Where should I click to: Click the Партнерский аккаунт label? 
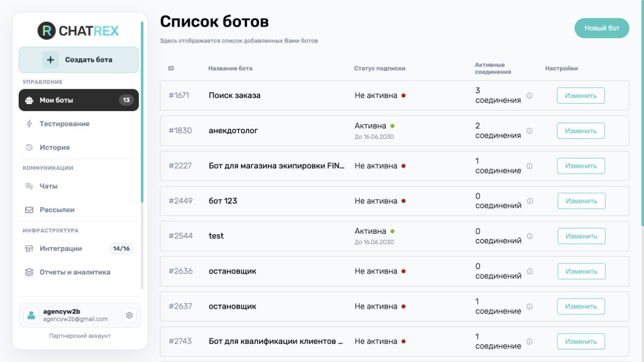click(80, 336)
